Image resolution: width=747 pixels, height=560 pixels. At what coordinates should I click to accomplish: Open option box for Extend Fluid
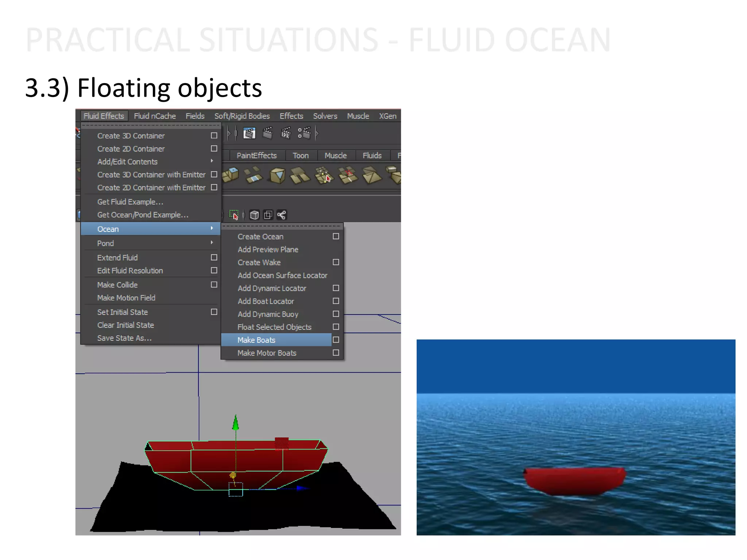click(x=214, y=257)
